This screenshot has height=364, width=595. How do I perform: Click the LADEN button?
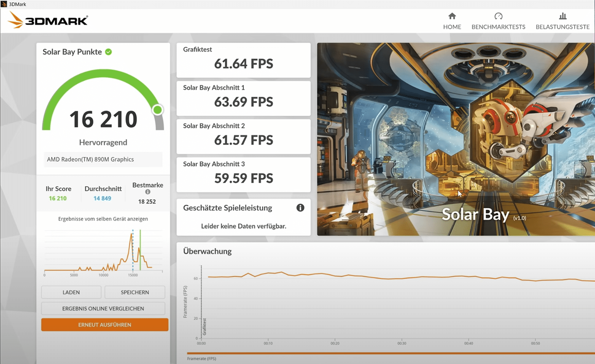pyautogui.click(x=71, y=292)
